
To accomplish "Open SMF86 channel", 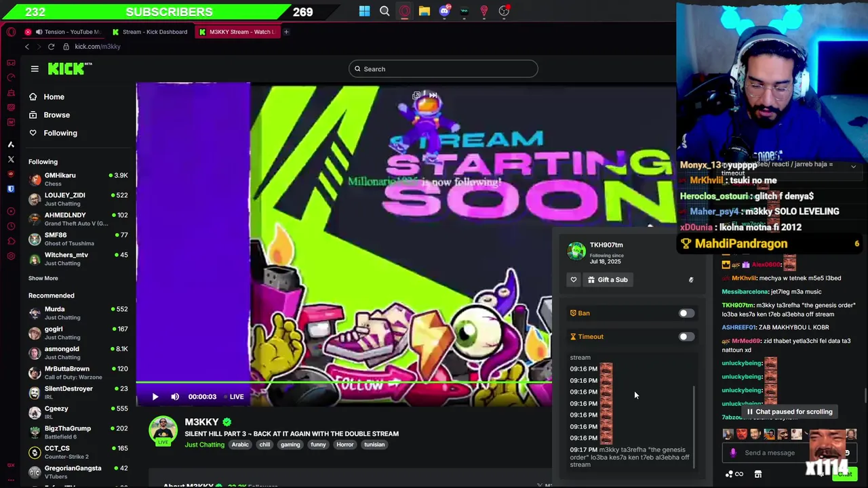I will [78, 239].
